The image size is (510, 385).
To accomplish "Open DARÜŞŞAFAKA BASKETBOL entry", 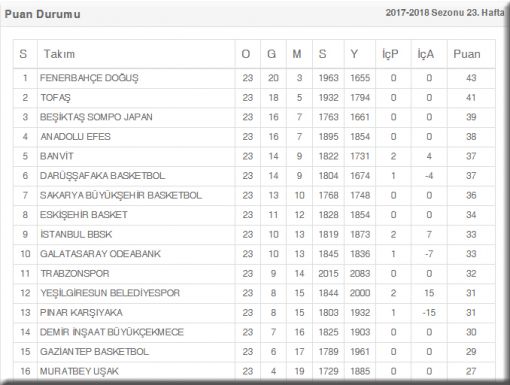I will 103,176.
